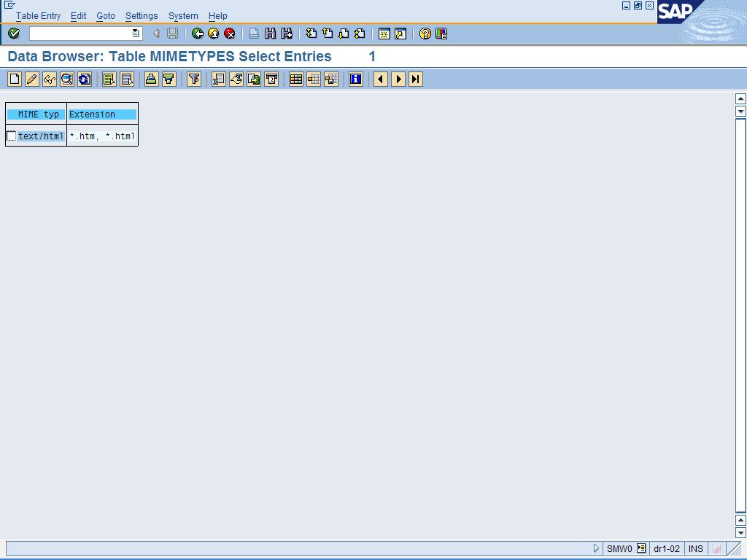Click the Set Filter funnel icon
Screen dimensions: 747x560
click(194, 79)
